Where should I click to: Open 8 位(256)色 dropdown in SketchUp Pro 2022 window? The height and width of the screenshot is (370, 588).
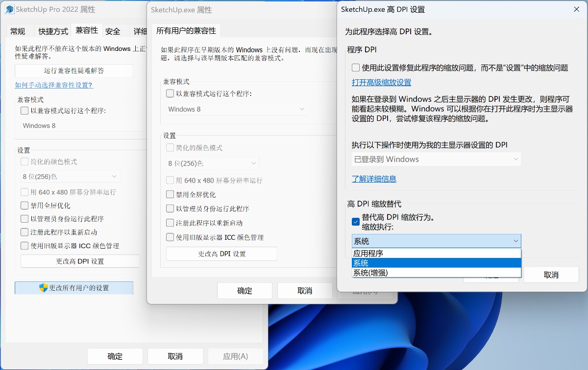click(70, 176)
